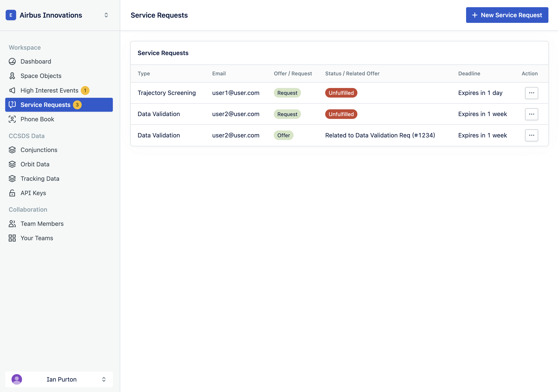Go to Tracking Data page

pos(40,179)
